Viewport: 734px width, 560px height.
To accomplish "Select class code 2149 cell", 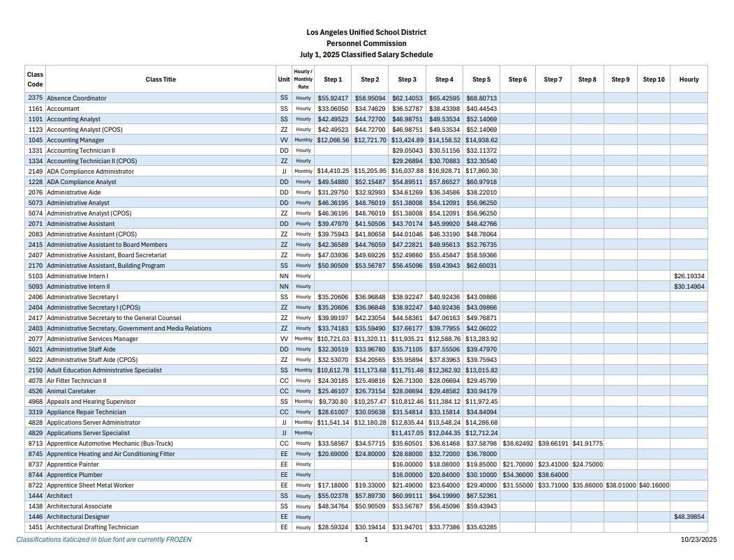I will click(35, 172).
